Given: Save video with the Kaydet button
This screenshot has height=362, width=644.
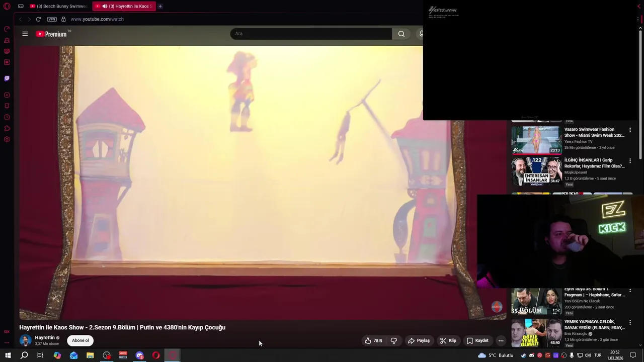Looking at the screenshot, I should tap(477, 340).
